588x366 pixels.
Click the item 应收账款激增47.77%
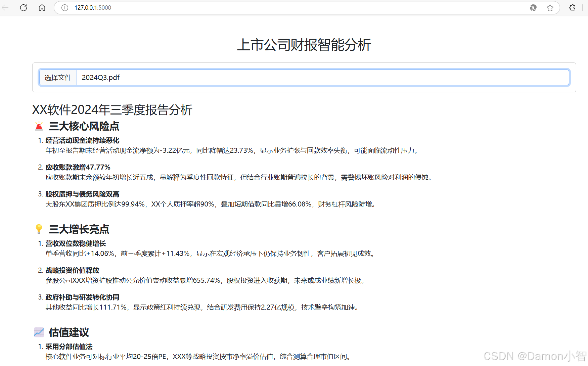78,167
